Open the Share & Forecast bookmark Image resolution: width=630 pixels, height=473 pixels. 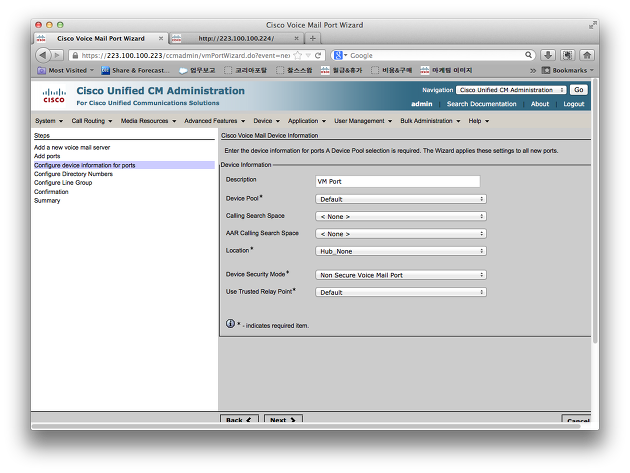[135, 70]
